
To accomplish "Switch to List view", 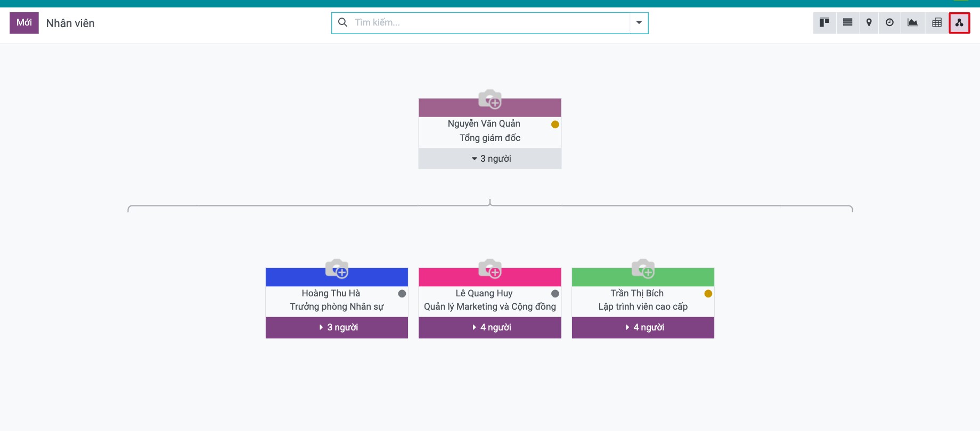I will coord(847,22).
